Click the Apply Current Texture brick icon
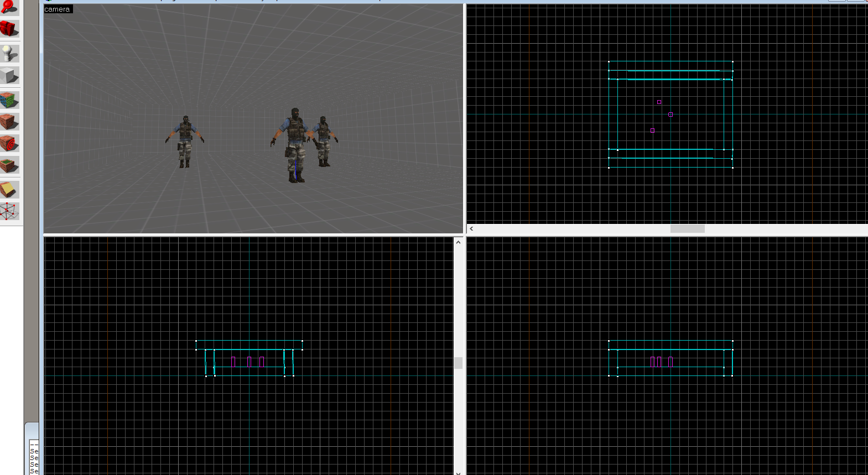The width and height of the screenshot is (868, 475). 9,122
